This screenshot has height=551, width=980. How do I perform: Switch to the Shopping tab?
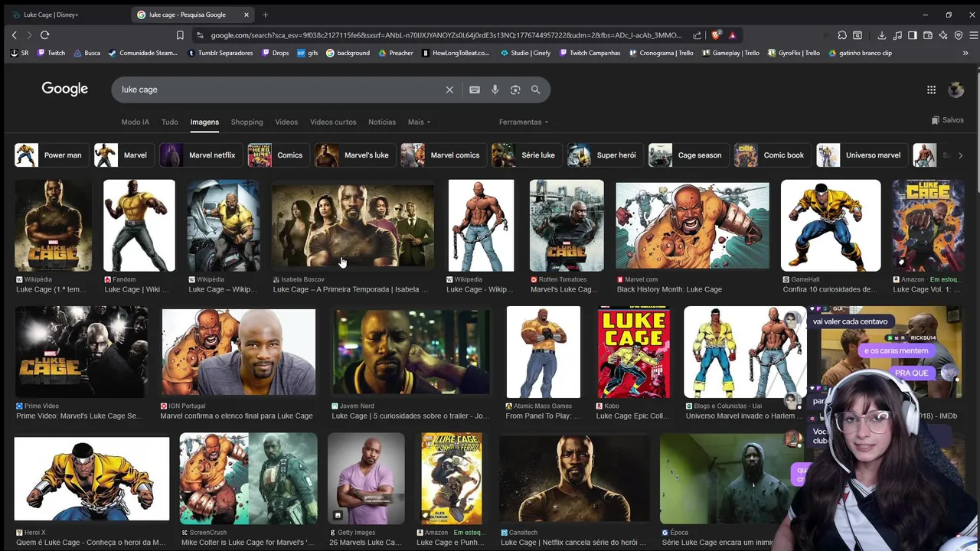coord(247,122)
